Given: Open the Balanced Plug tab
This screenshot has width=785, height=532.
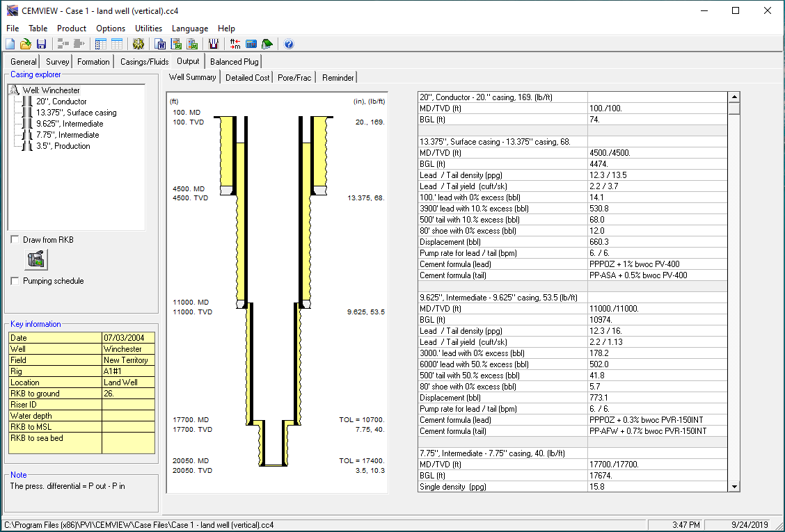Looking at the screenshot, I should pyautogui.click(x=234, y=62).
